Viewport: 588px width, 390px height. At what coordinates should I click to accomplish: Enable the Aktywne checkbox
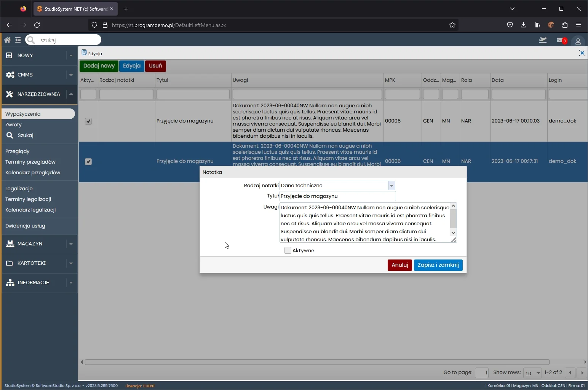288,250
